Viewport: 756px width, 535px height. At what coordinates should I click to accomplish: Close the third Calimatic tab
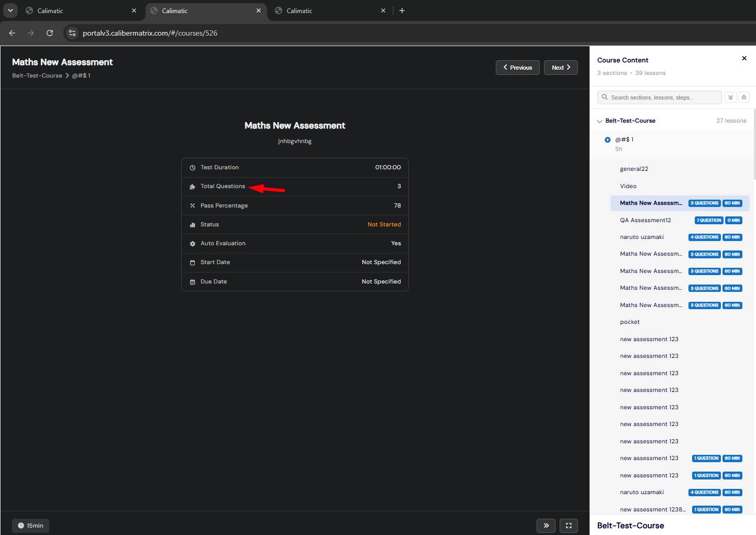(x=383, y=10)
